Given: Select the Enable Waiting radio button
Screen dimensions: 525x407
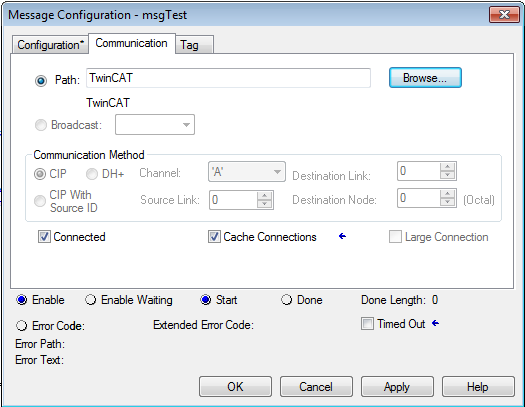Looking at the screenshot, I should coord(90,300).
